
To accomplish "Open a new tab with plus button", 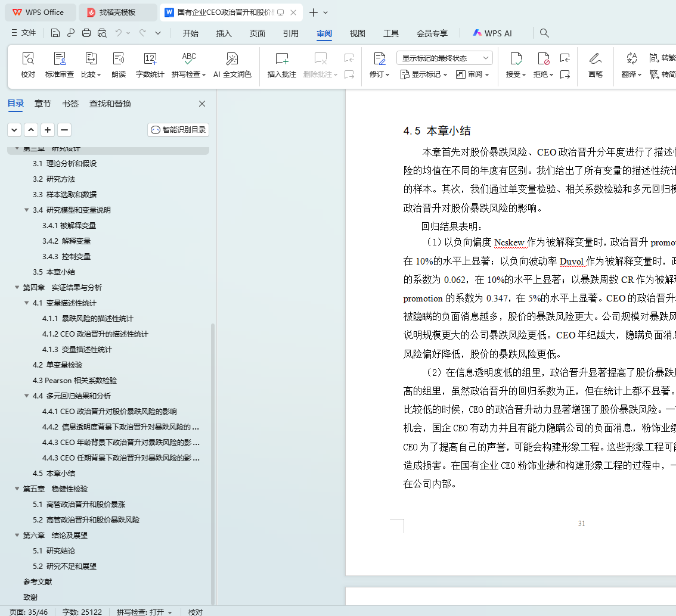I will 314,13.
